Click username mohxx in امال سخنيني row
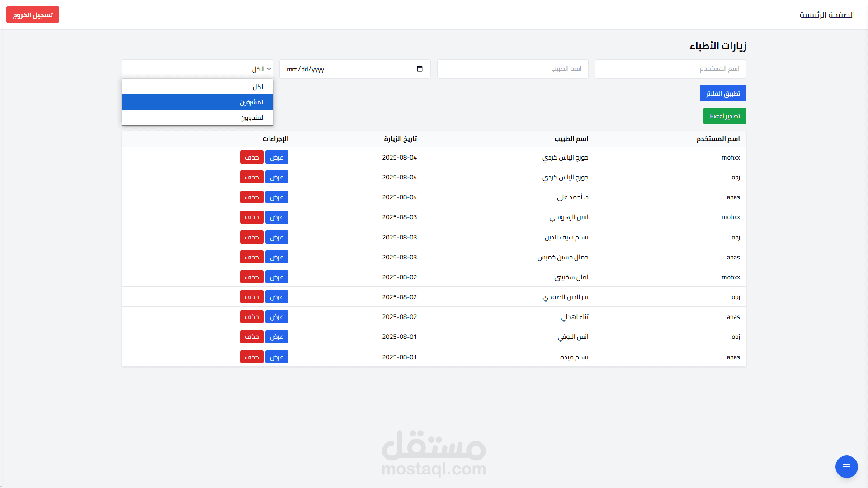Image resolution: width=868 pixels, height=488 pixels. [x=731, y=277]
